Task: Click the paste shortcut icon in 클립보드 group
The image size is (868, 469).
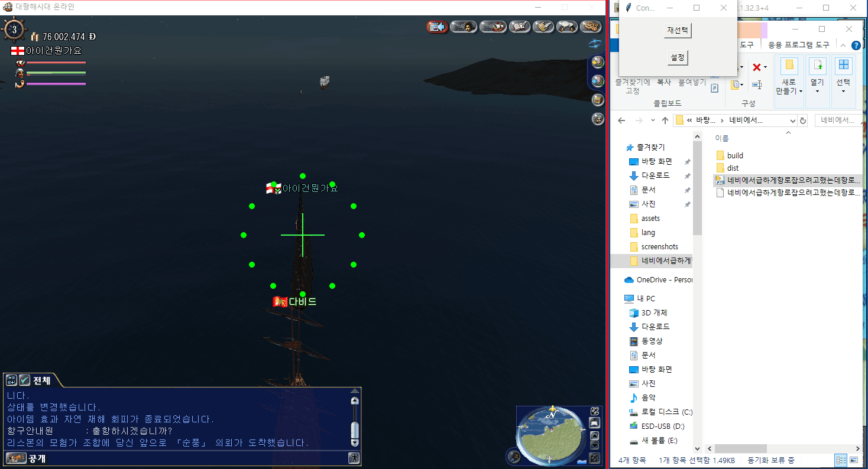Action: (715, 88)
